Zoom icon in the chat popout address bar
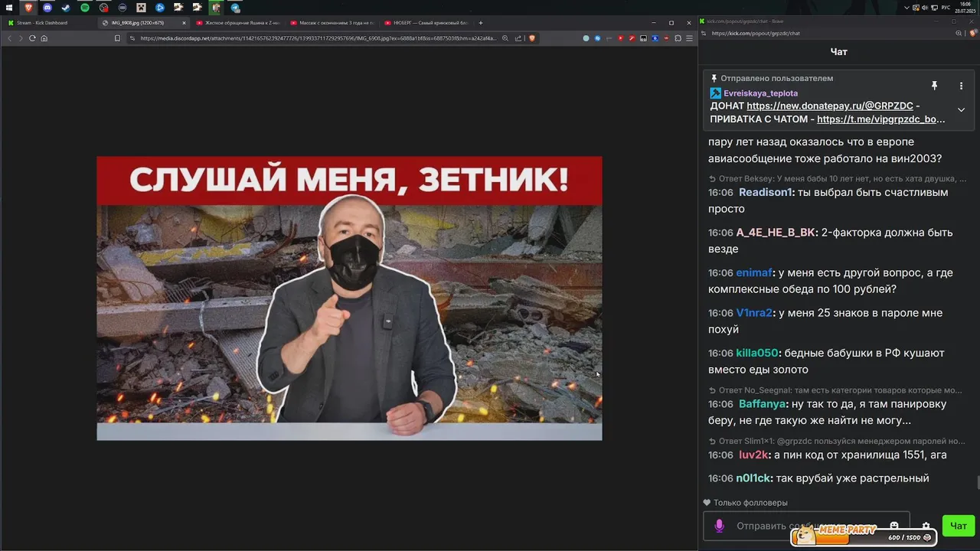 point(957,33)
